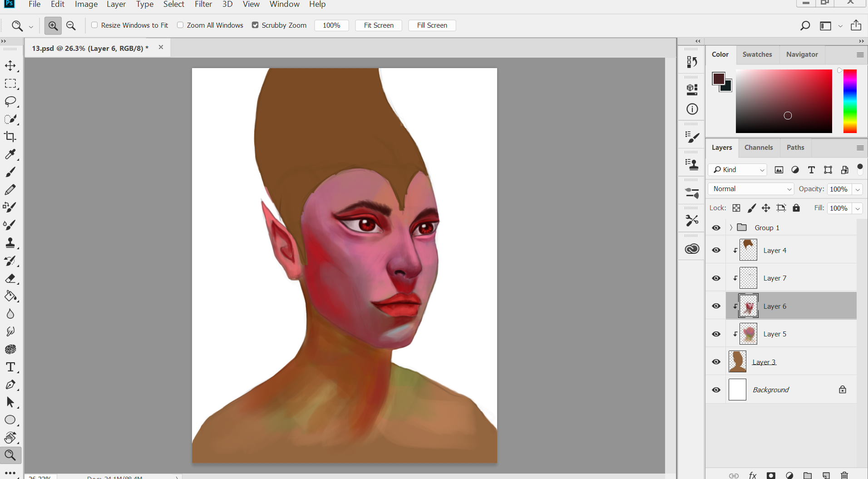Add a layer mask

771,475
